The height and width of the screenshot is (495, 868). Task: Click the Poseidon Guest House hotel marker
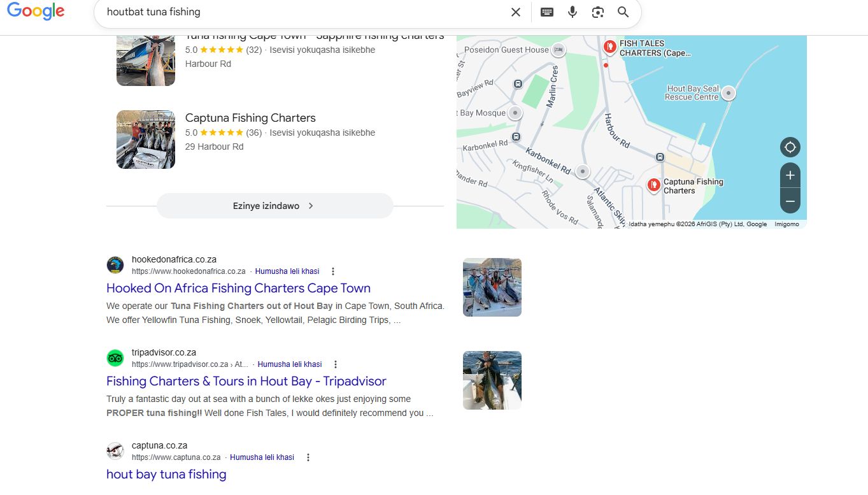click(559, 50)
